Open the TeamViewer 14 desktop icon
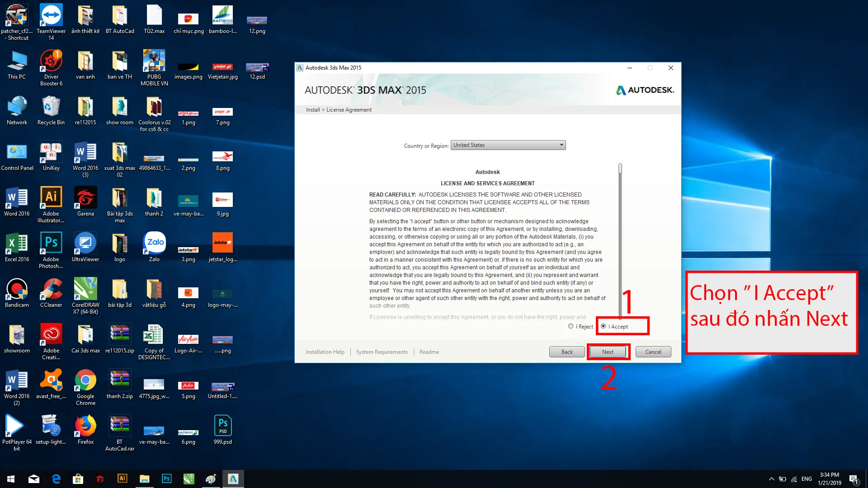868x488 pixels. (51, 16)
